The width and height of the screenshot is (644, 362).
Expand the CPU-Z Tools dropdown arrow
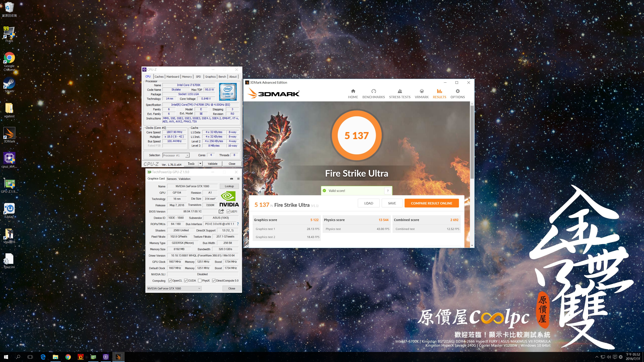200,164
